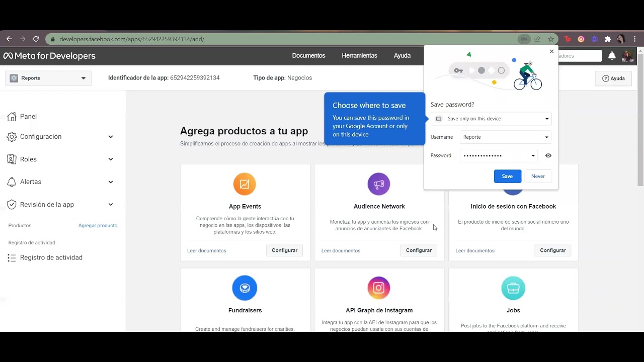The image size is (644, 362).
Task: Click the Jobs card title
Action: point(513,311)
